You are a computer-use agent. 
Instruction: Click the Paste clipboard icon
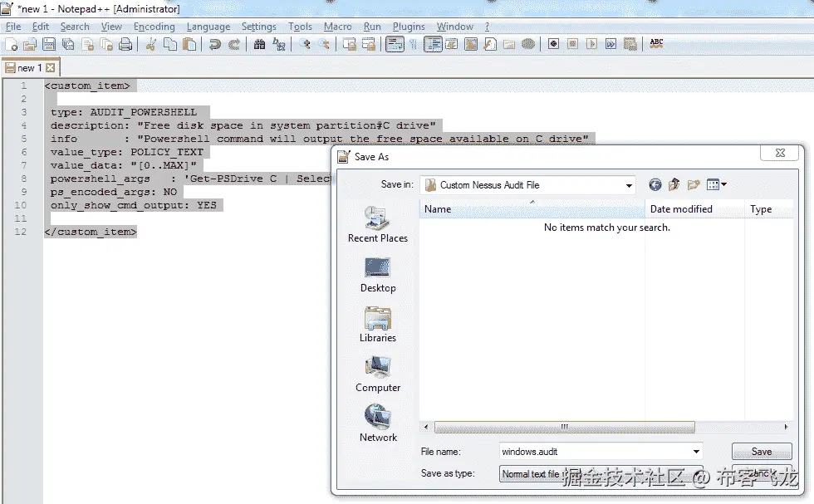[x=189, y=45]
